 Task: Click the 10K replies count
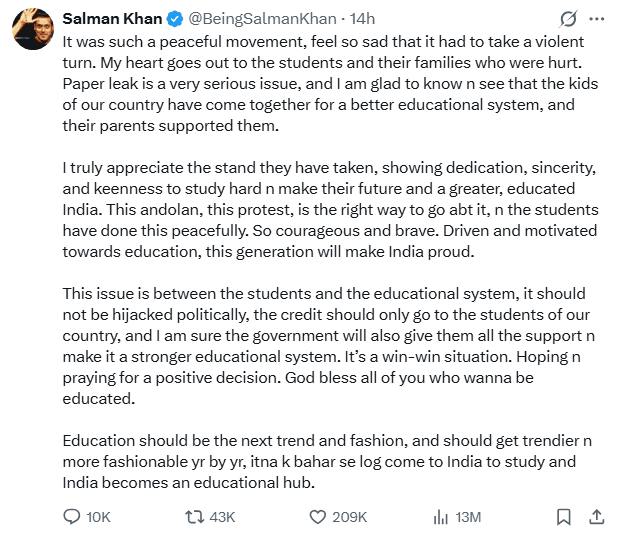click(98, 517)
